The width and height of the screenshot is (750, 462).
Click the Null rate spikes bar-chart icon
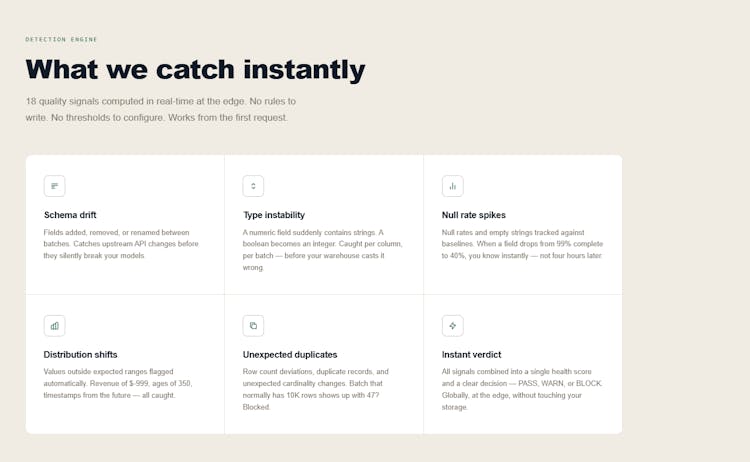tap(453, 186)
